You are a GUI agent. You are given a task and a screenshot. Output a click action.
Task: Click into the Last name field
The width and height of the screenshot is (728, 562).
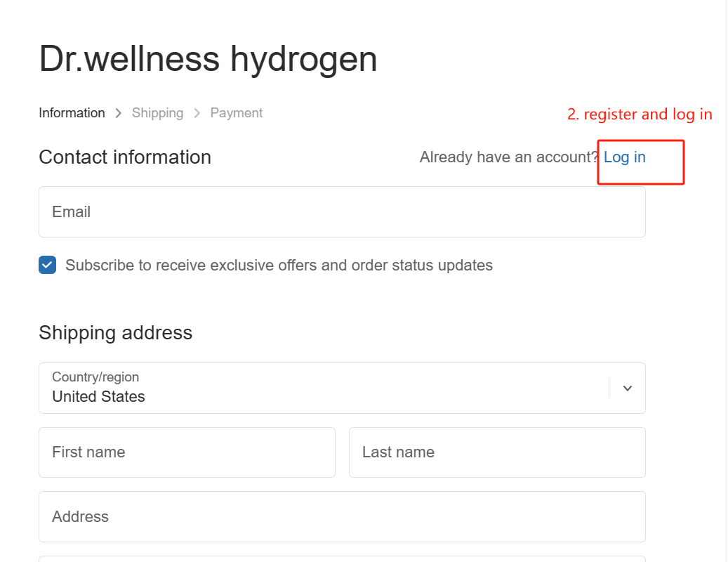tap(496, 452)
